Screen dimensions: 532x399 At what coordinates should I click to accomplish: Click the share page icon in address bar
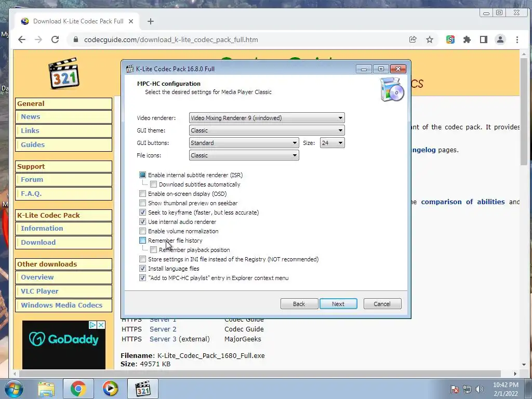click(x=413, y=39)
